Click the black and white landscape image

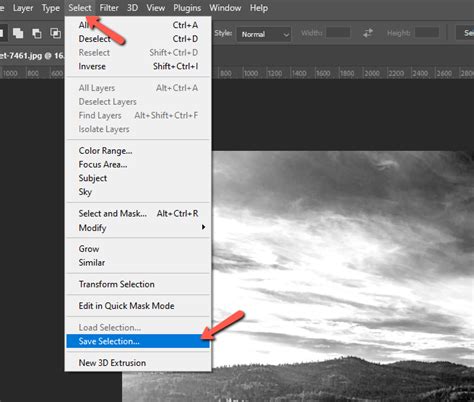[343, 276]
